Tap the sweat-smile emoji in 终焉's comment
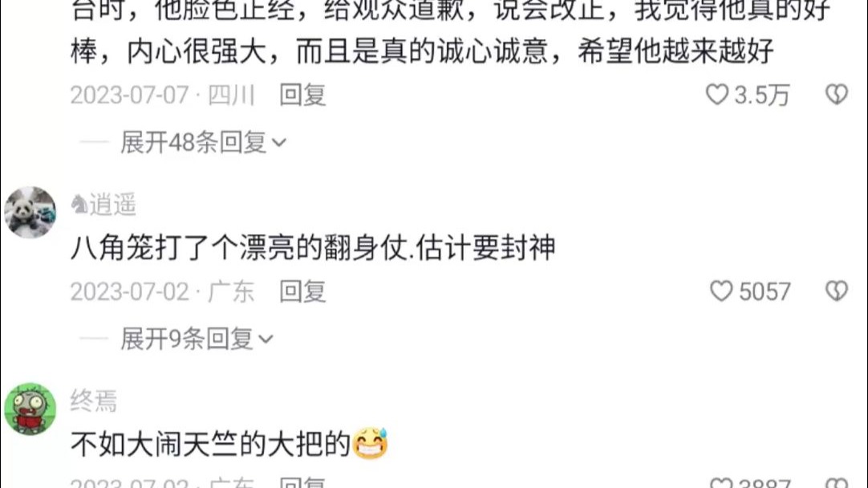The image size is (868, 488). 371,443
